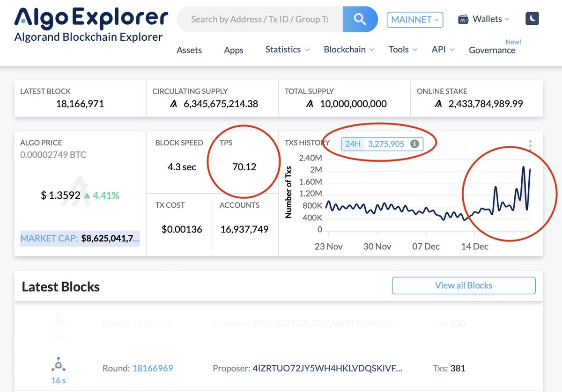Open the MAINNET network selector
Image resolution: width=562 pixels, height=392 pixels.
point(415,20)
